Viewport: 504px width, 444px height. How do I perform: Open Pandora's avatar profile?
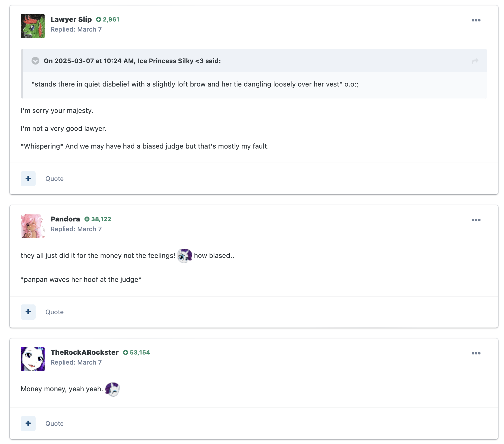[x=33, y=226]
